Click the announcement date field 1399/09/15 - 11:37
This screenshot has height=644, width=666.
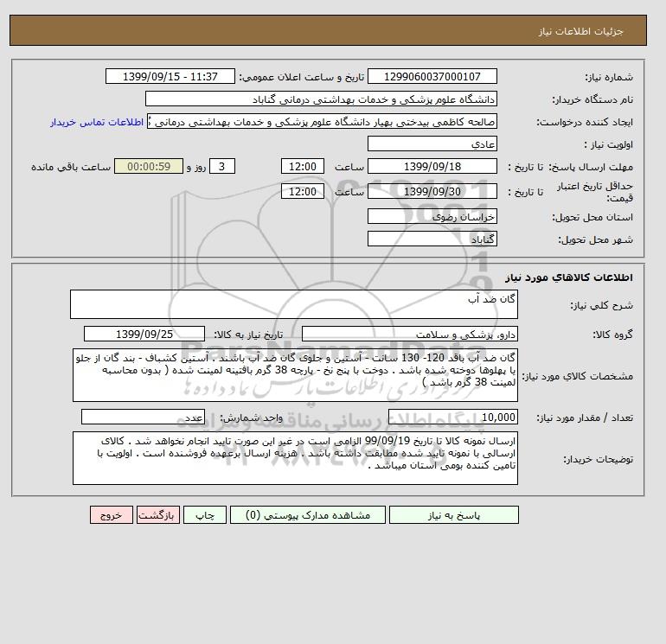coord(170,76)
